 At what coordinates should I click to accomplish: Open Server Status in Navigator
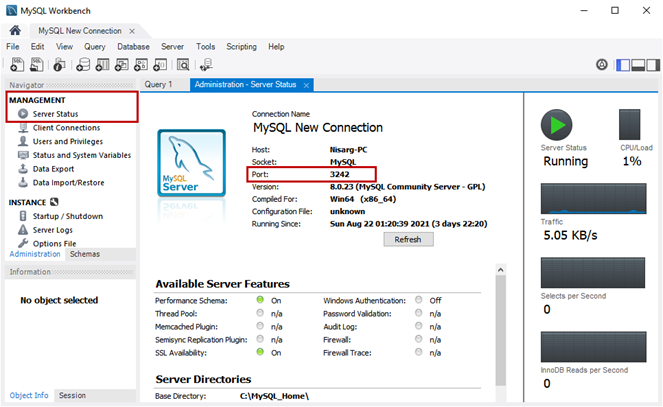55,114
